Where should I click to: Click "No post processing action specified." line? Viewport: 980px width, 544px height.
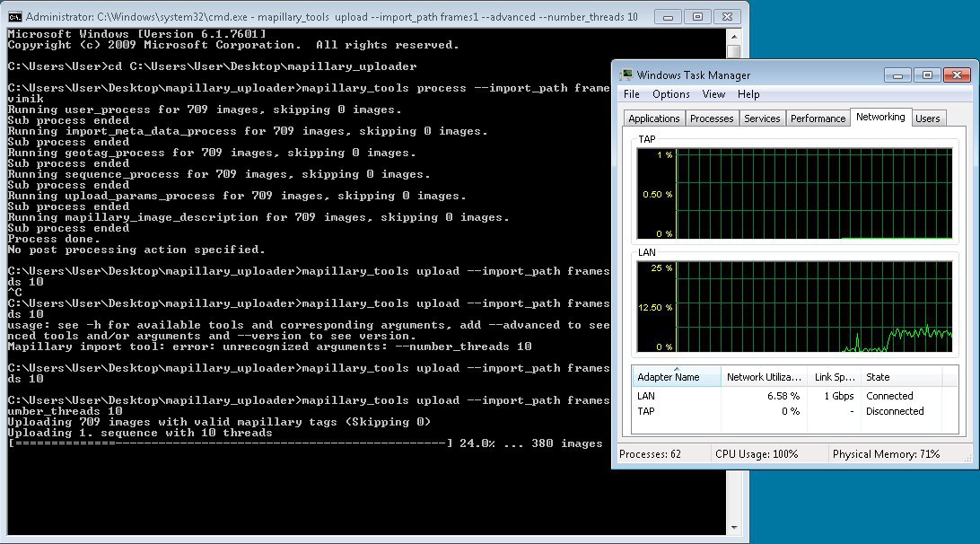click(x=136, y=250)
